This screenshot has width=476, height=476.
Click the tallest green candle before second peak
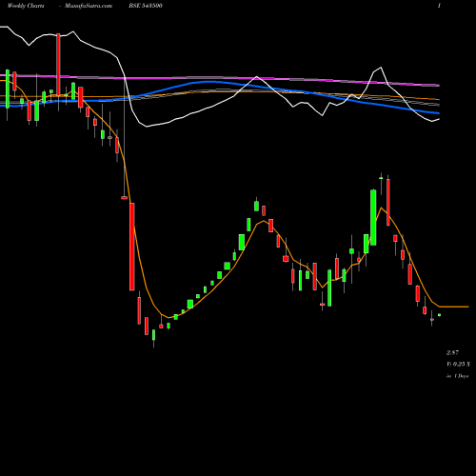click(373, 217)
